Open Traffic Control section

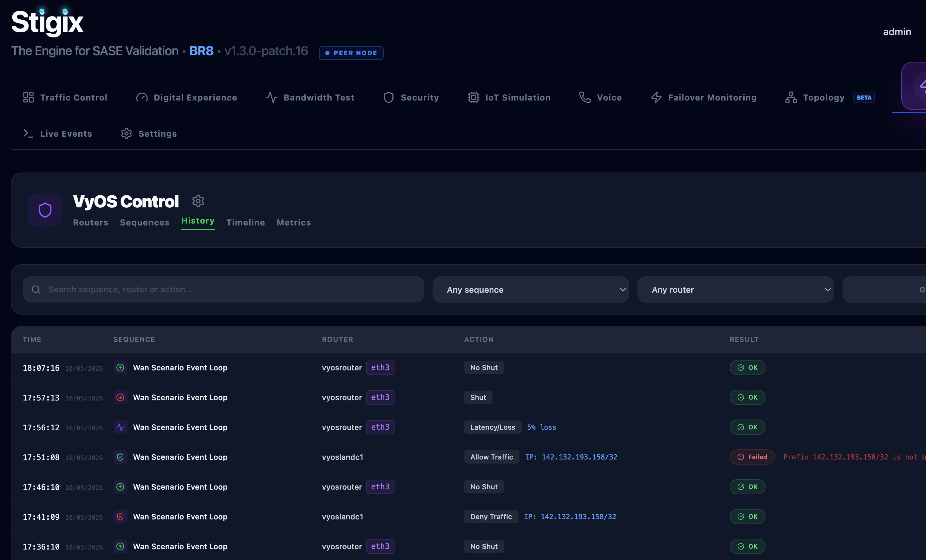click(65, 97)
